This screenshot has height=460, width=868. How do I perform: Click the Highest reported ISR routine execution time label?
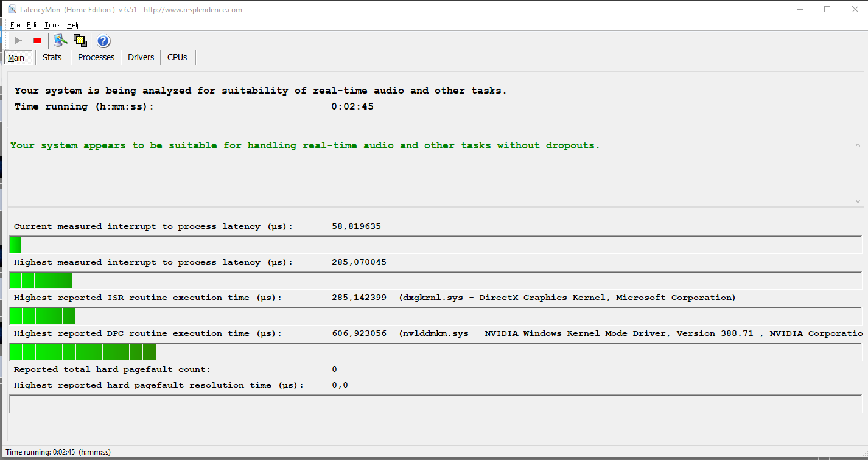coord(148,298)
